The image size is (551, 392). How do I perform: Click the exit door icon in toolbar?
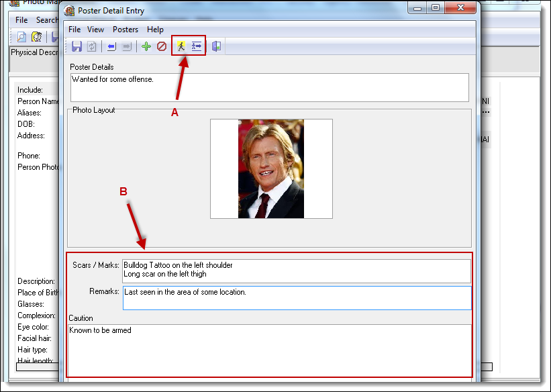point(216,46)
